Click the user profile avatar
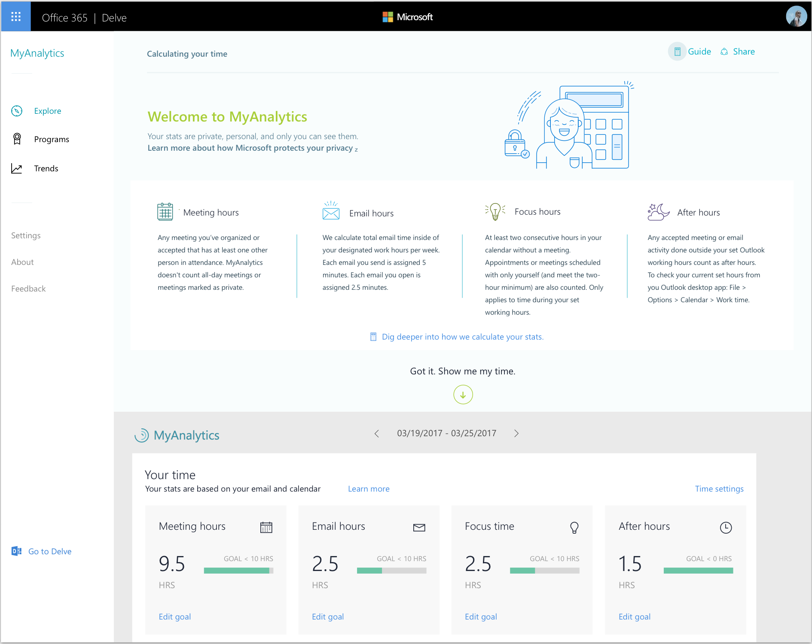 (796, 17)
